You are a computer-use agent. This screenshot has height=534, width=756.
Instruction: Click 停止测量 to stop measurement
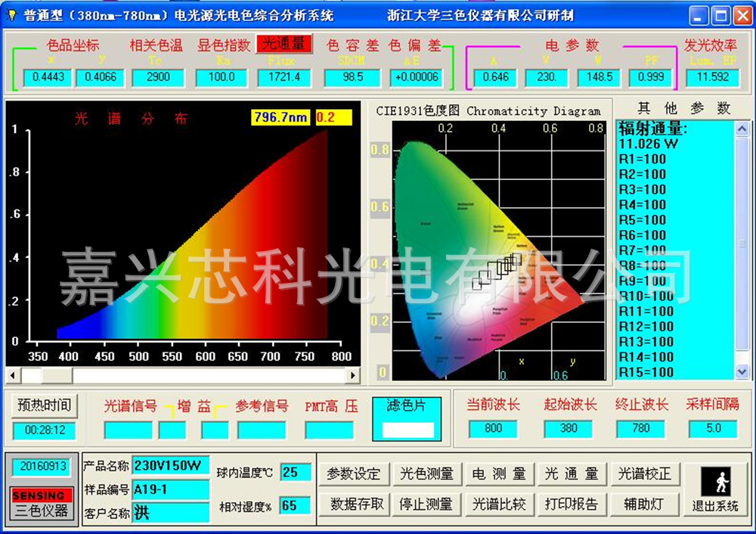click(x=426, y=504)
